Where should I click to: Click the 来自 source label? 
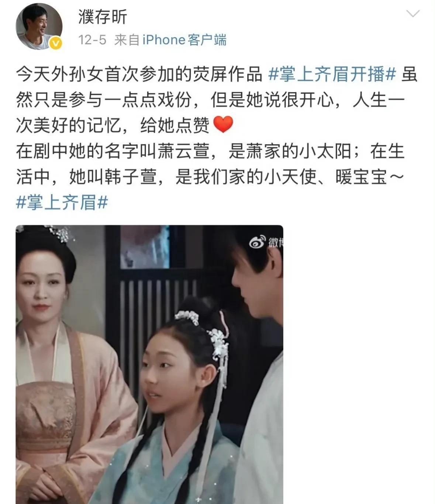pos(127,40)
